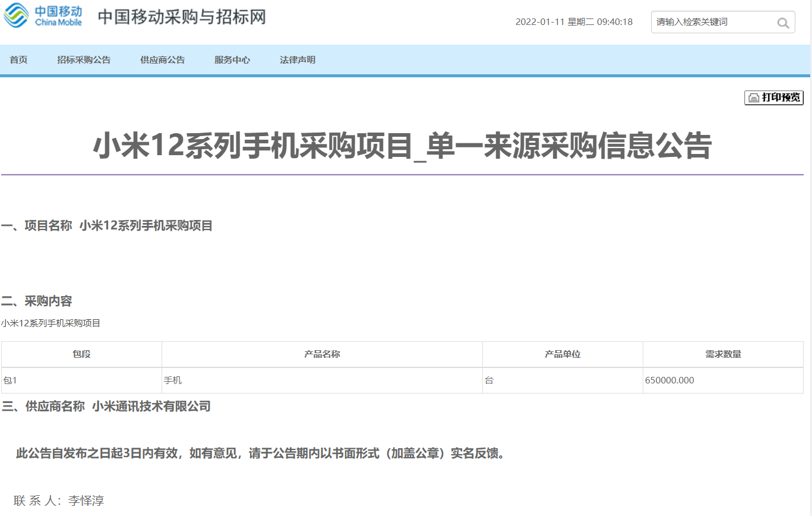Click the 小米12系列手机采购项目 line under 采购内容
Image resolution: width=812 pixels, height=516 pixels.
51,323
